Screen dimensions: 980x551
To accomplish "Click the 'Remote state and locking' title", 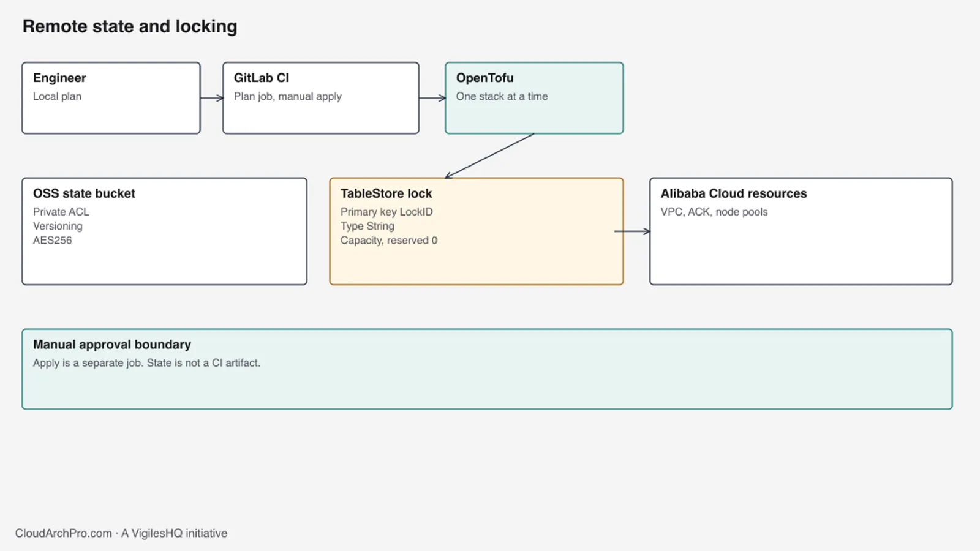I will pos(130,26).
